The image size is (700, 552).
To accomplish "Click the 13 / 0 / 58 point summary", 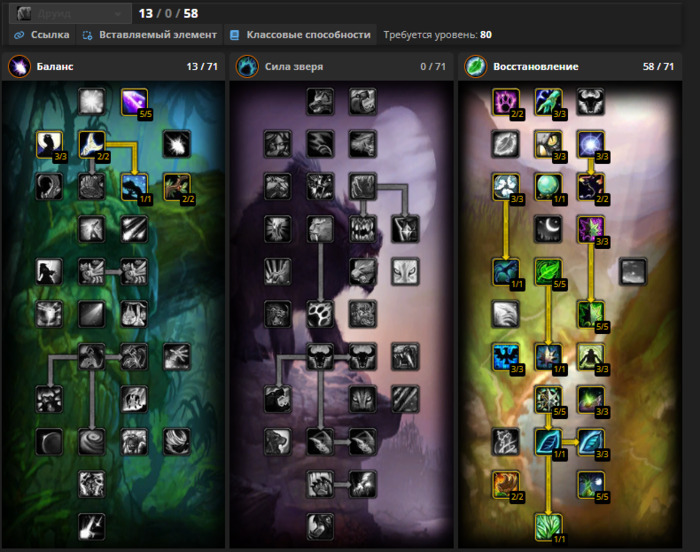I will click(x=168, y=13).
